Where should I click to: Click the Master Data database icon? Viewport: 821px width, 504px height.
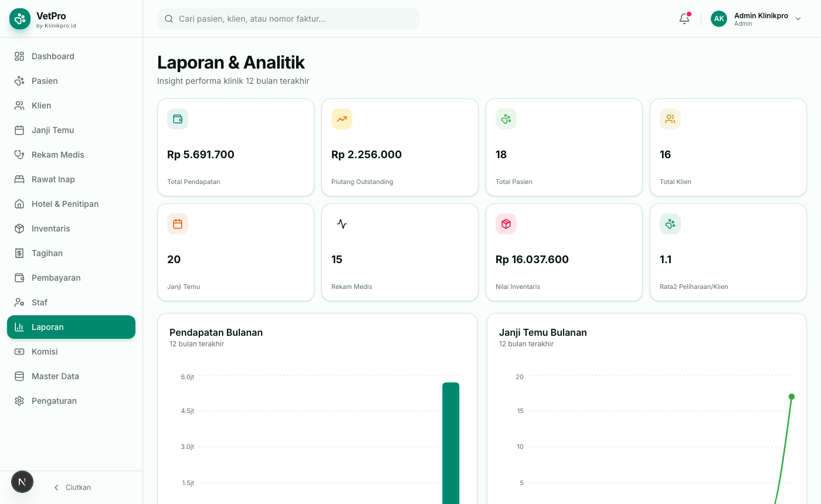coord(19,376)
